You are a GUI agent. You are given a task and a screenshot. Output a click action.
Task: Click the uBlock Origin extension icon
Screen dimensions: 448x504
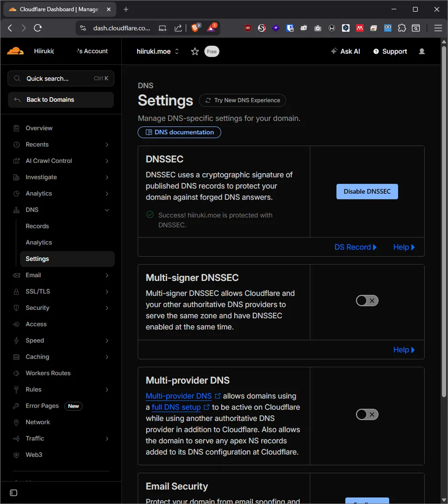click(x=248, y=28)
